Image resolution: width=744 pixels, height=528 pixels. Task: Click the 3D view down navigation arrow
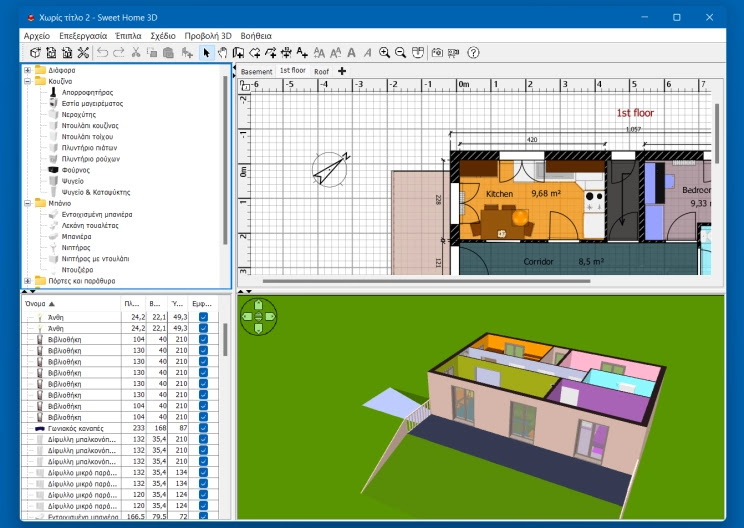[x=259, y=328]
